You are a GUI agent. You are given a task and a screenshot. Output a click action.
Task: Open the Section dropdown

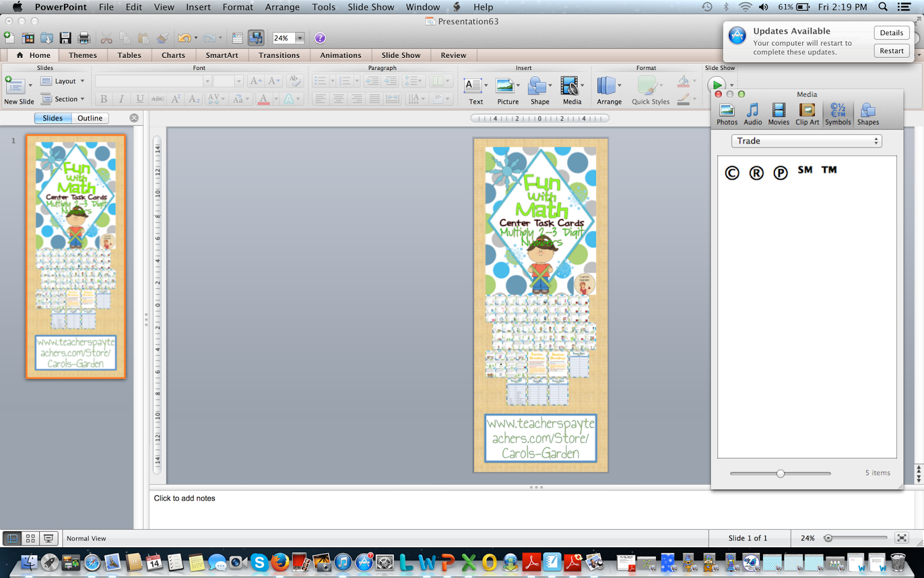tap(63, 99)
